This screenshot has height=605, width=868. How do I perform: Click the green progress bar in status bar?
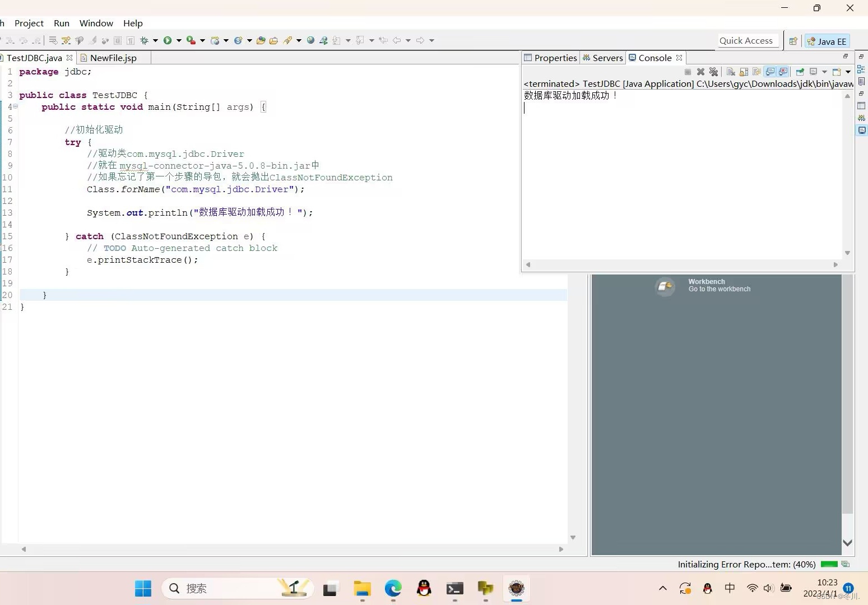click(x=829, y=564)
